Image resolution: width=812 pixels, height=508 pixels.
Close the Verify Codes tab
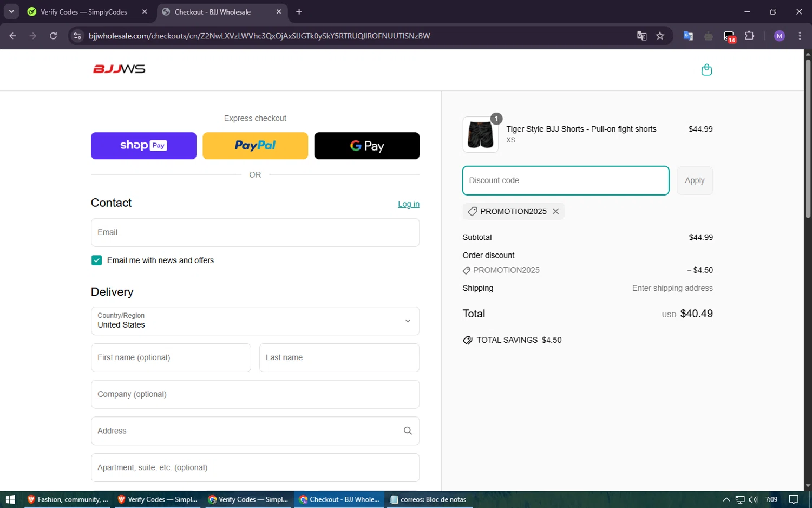pyautogui.click(x=145, y=12)
